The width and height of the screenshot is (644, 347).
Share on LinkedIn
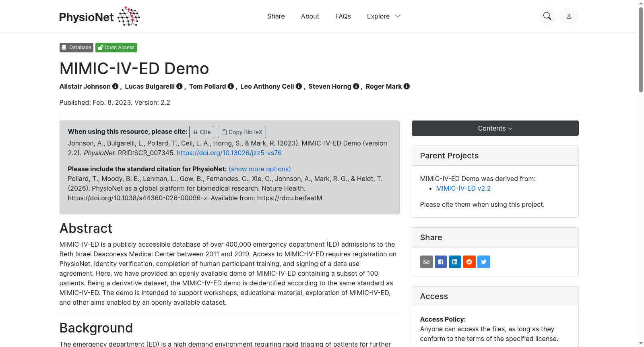point(455,262)
